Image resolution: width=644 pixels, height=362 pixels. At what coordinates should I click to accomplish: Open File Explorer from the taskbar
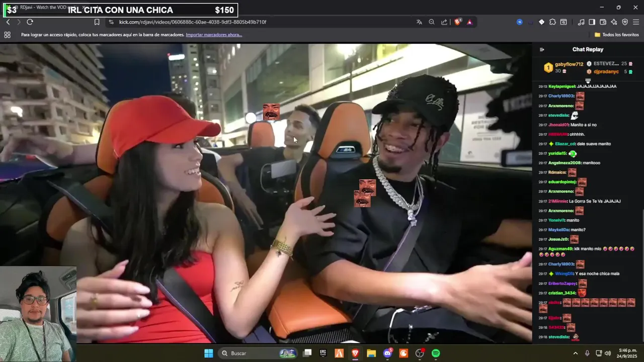pos(371,353)
